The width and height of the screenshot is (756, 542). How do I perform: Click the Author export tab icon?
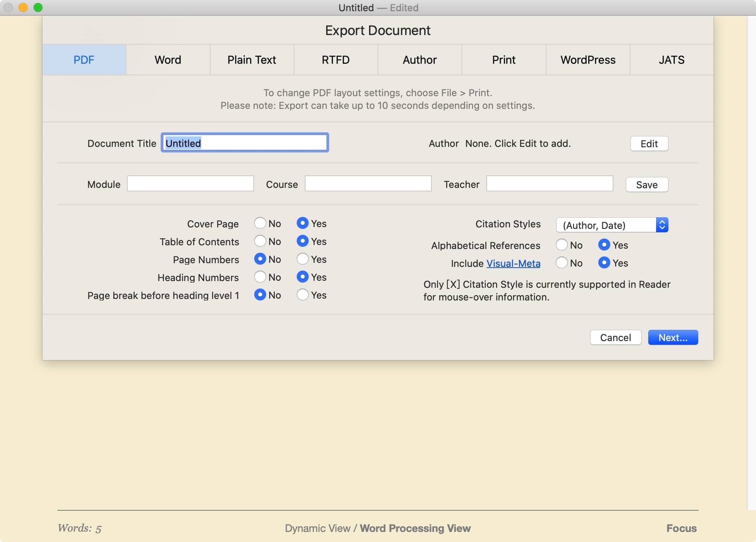pos(419,59)
